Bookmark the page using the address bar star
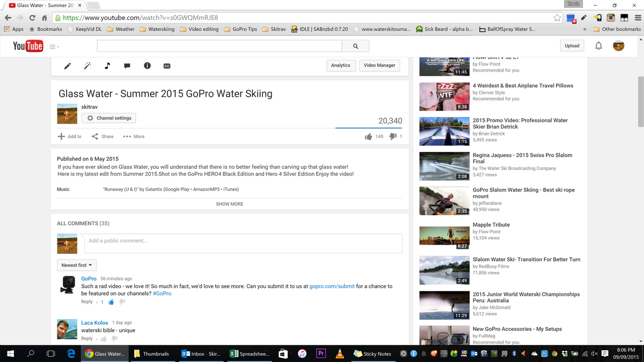 tap(557, 17)
